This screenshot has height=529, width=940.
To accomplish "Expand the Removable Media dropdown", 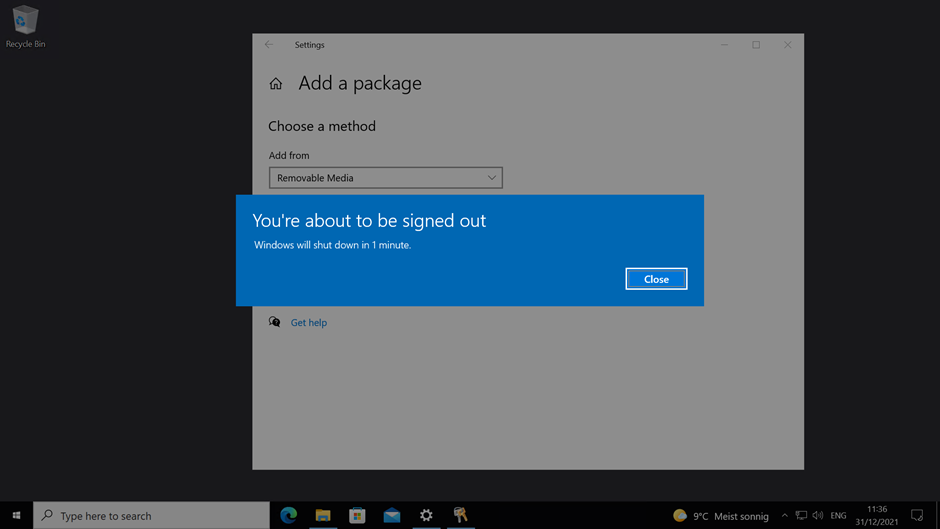I will pos(385,178).
